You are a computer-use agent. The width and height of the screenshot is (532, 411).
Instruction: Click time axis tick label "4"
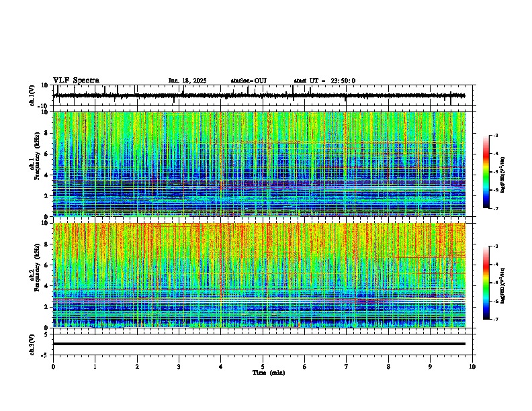pos(221,367)
